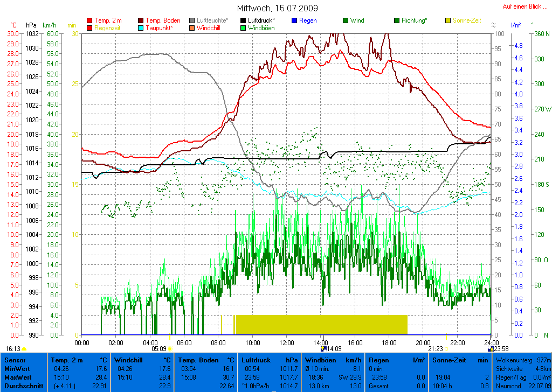Open the 'Auf einen Blick ...' link
This screenshot has height=392, width=552.
(x=522, y=6)
